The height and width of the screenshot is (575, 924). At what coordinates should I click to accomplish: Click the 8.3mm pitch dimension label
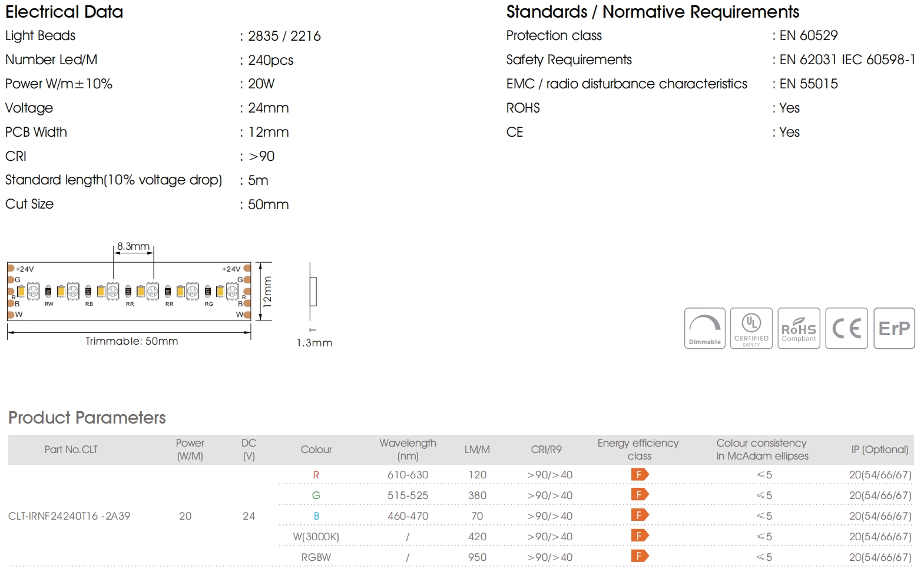133,246
